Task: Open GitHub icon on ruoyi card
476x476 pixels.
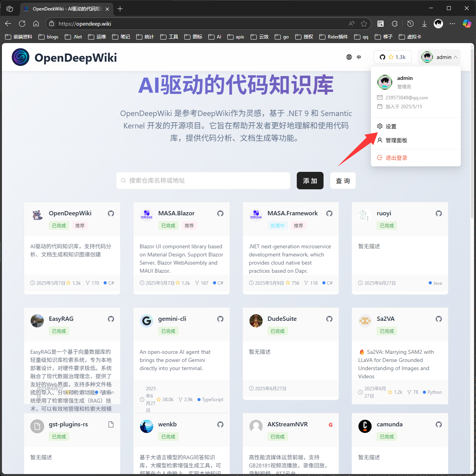Action: point(439,213)
